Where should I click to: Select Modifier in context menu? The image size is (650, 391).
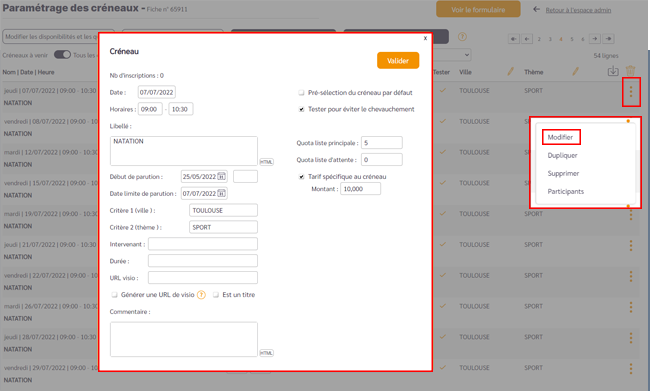560,137
